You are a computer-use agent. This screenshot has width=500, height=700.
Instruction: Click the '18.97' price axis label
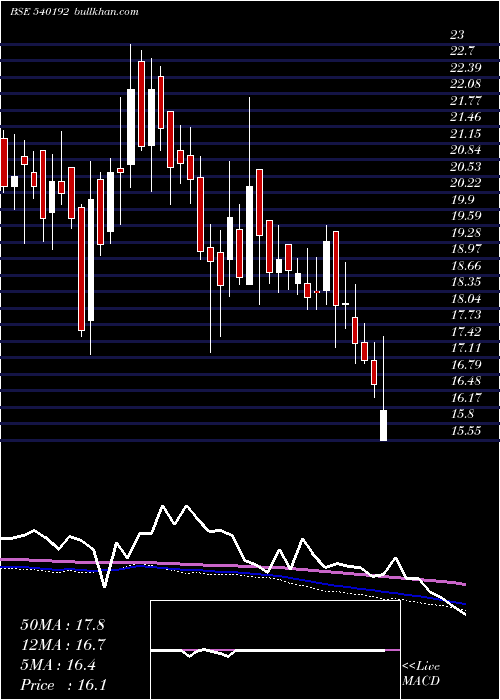[466, 249]
